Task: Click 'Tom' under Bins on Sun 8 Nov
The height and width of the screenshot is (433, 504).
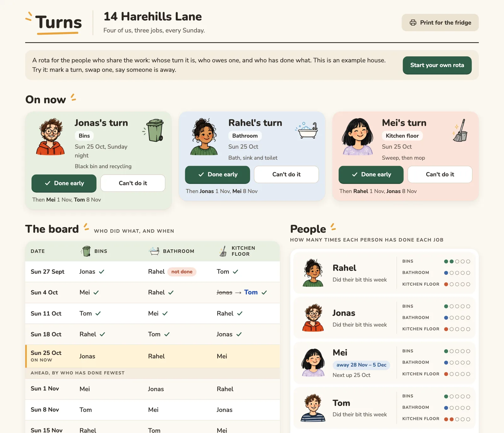Action: [86, 410]
